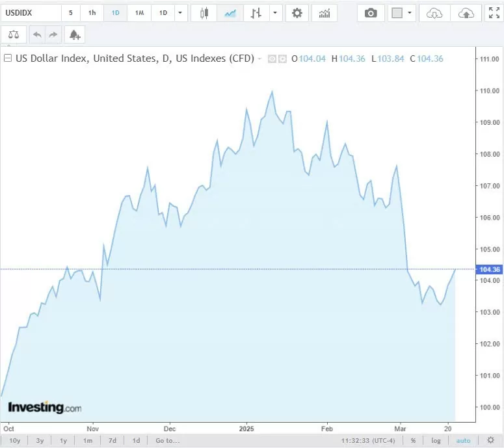The width and height of the screenshot is (504, 448).
Task: Open chart settings gear
Action: (x=297, y=13)
